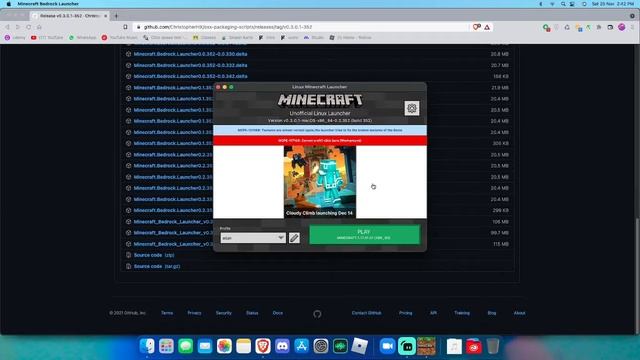Screen dimensions: 640x360
Task: Open the Terms footer link
Action: 167,313
